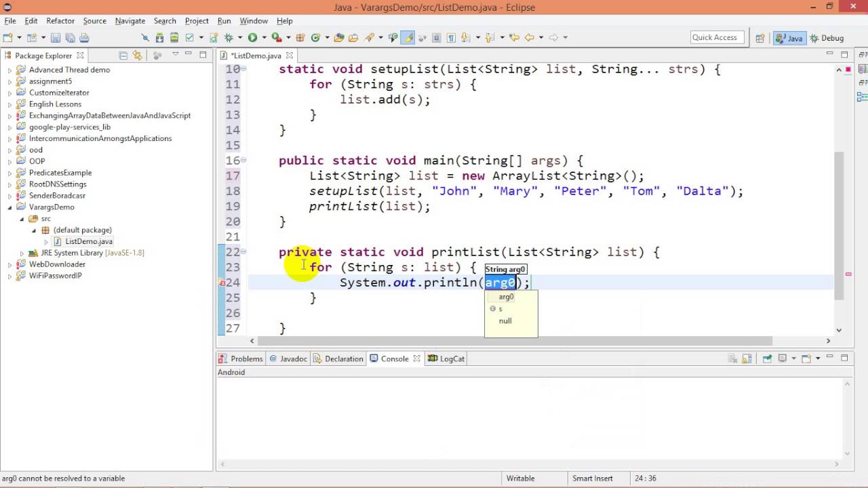Viewport: 868px width, 488px height.
Task: Click the Debug bug icon in toolbar
Action: (229, 38)
